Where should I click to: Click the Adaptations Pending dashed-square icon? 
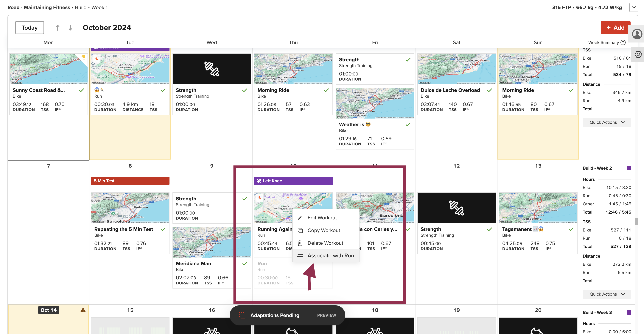pos(242,315)
